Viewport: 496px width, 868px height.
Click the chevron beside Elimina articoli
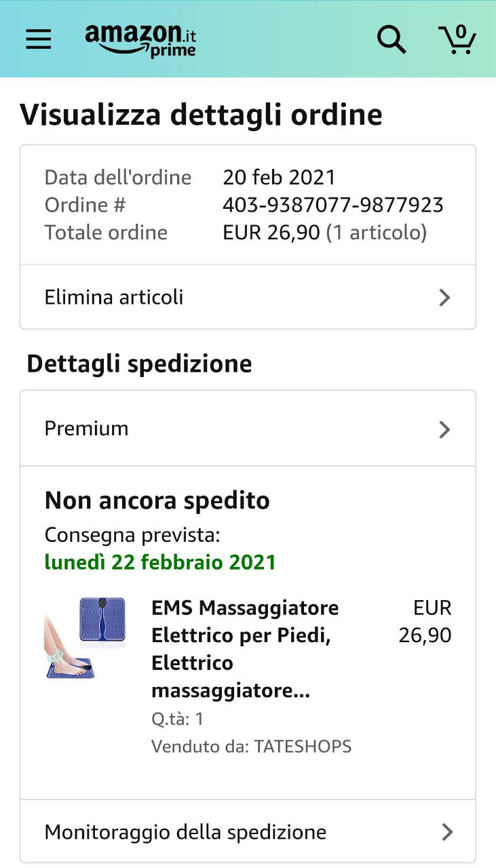click(x=444, y=298)
